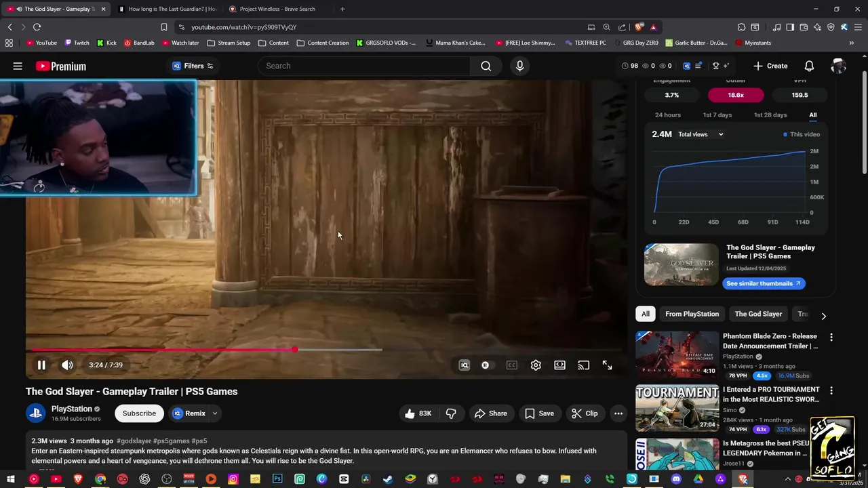Image resolution: width=868 pixels, height=488 pixels.
Task: Share the God Slayer video
Action: point(491,413)
